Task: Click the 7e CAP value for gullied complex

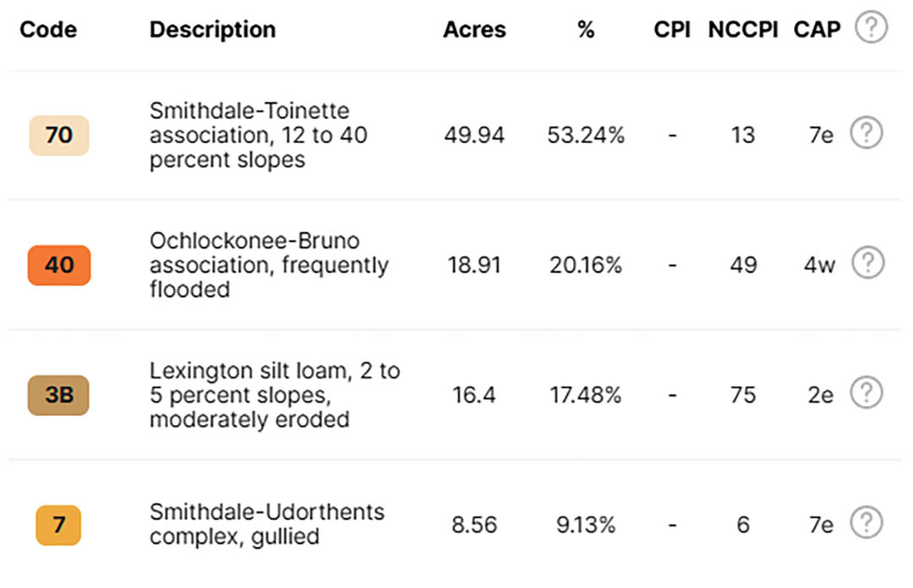Action: pyautogui.click(x=821, y=525)
